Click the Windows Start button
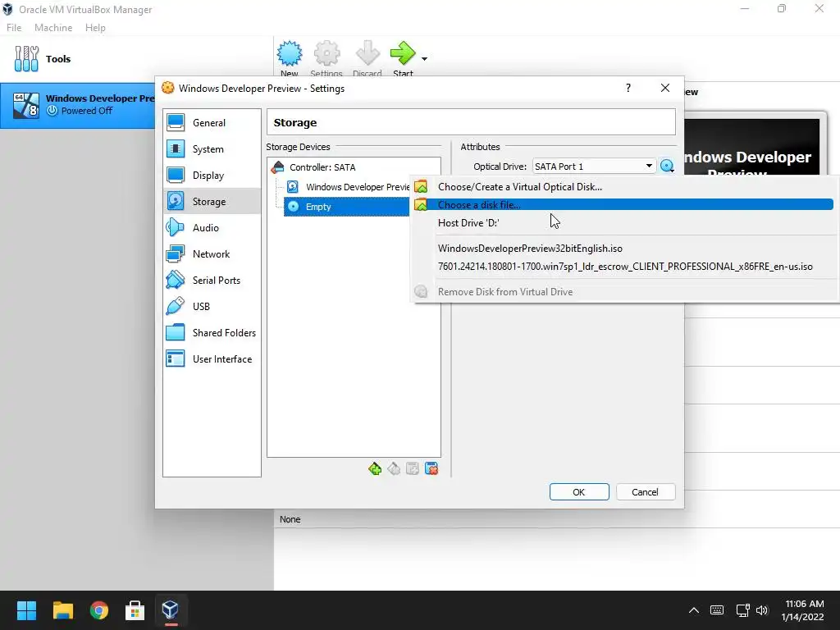840x630 pixels. [26, 610]
